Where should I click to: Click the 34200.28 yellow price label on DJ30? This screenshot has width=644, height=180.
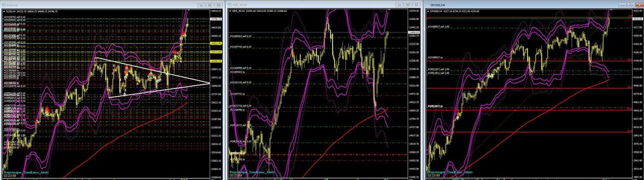pyautogui.click(x=216, y=61)
